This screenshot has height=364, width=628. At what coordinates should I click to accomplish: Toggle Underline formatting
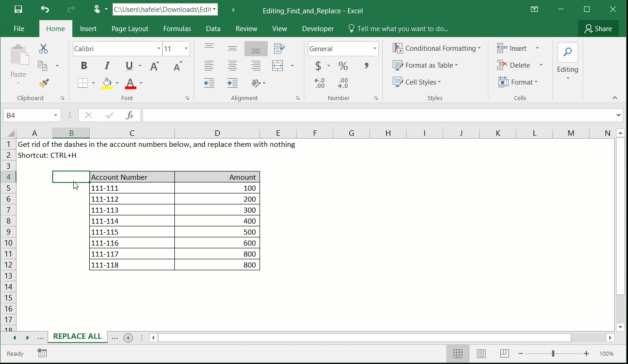[129, 66]
